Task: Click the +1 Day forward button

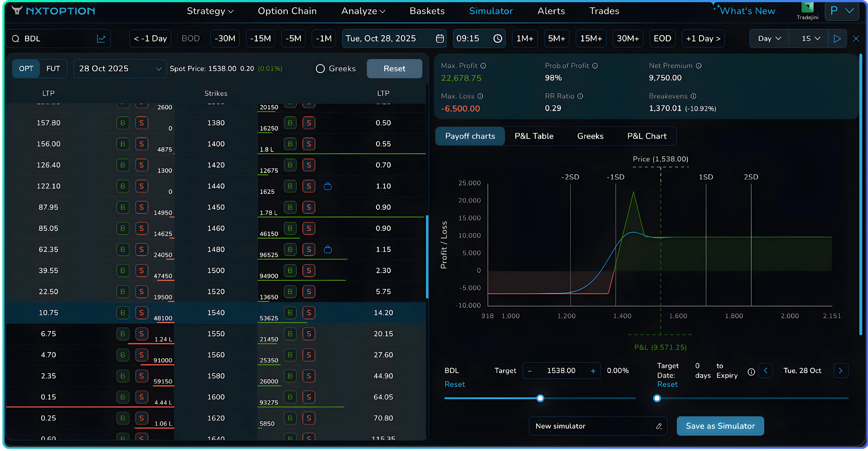Action: pyautogui.click(x=703, y=38)
